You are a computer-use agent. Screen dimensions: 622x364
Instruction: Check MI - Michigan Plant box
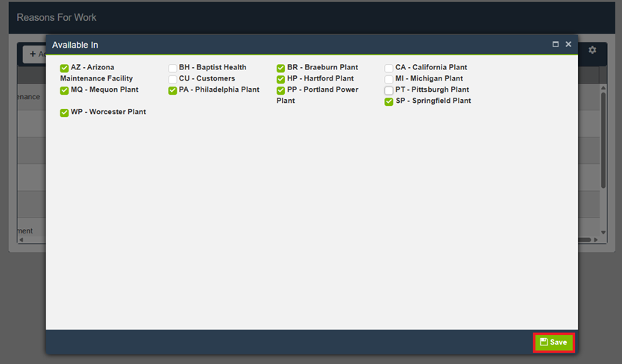[389, 79]
